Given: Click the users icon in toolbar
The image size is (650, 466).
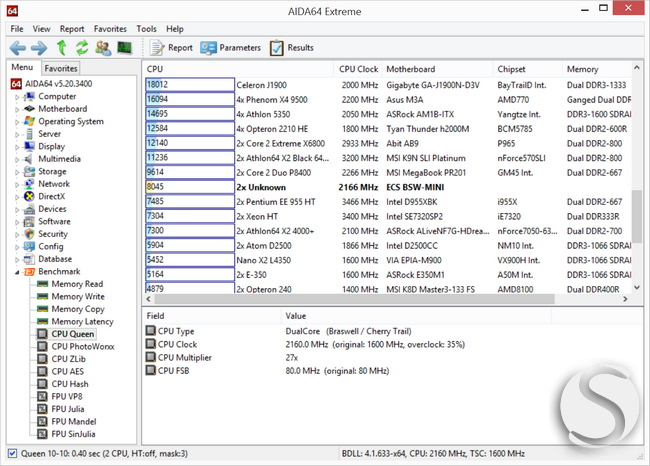Looking at the screenshot, I should pos(103,48).
